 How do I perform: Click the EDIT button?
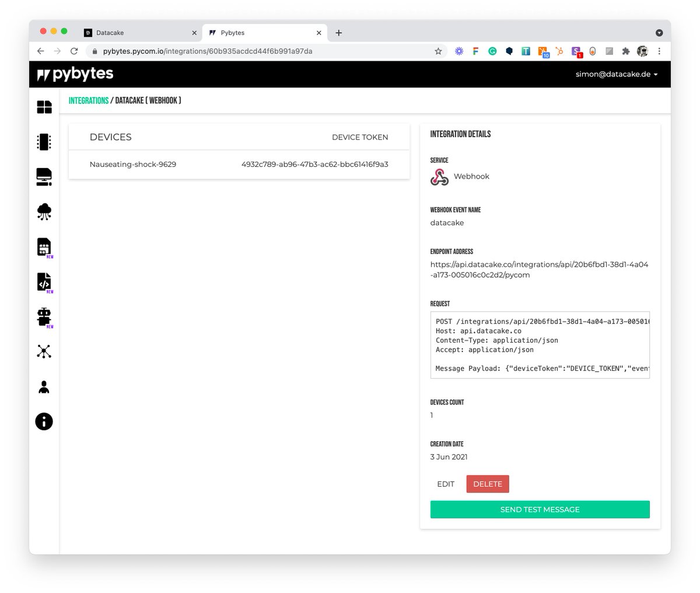(x=446, y=484)
